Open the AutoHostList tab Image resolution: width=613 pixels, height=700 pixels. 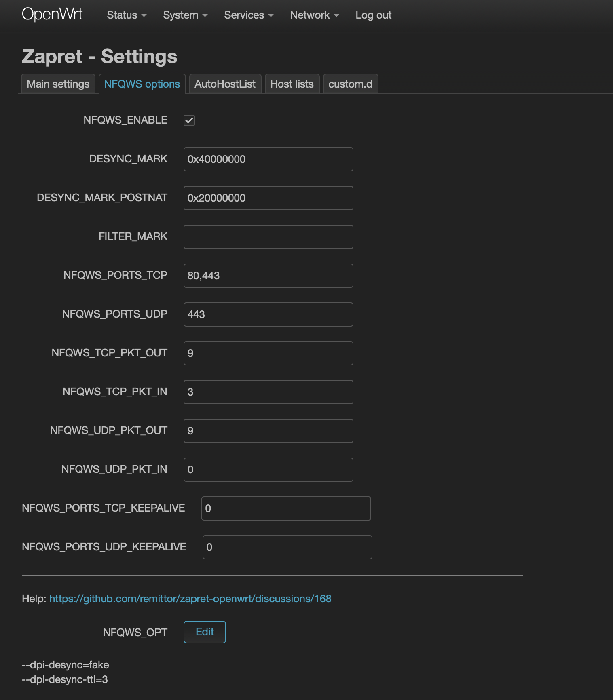[x=225, y=84]
